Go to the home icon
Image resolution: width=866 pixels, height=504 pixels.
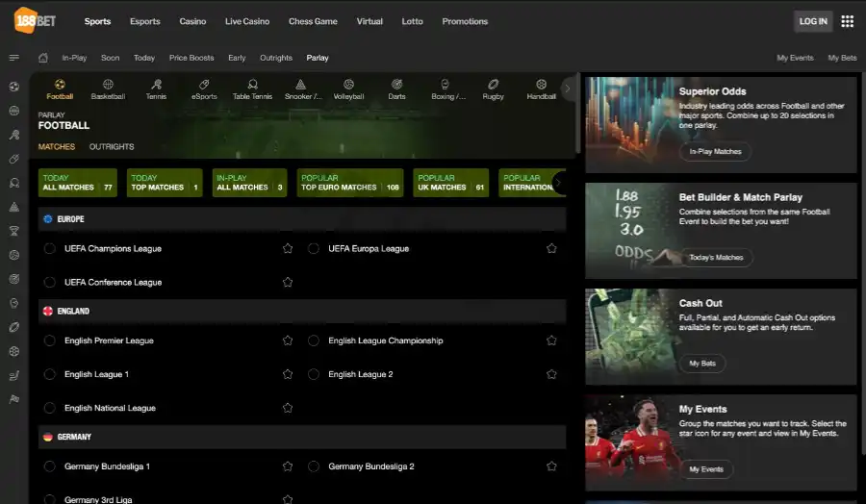43,58
